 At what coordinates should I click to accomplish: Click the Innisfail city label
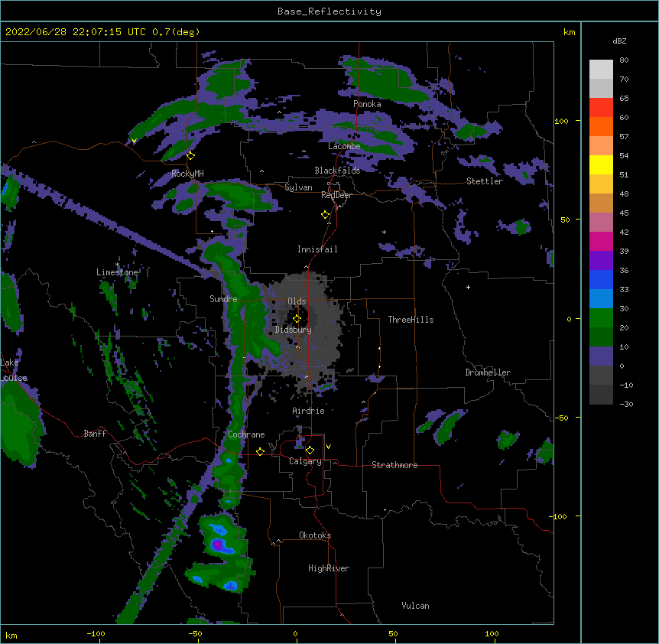click(317, 249)
